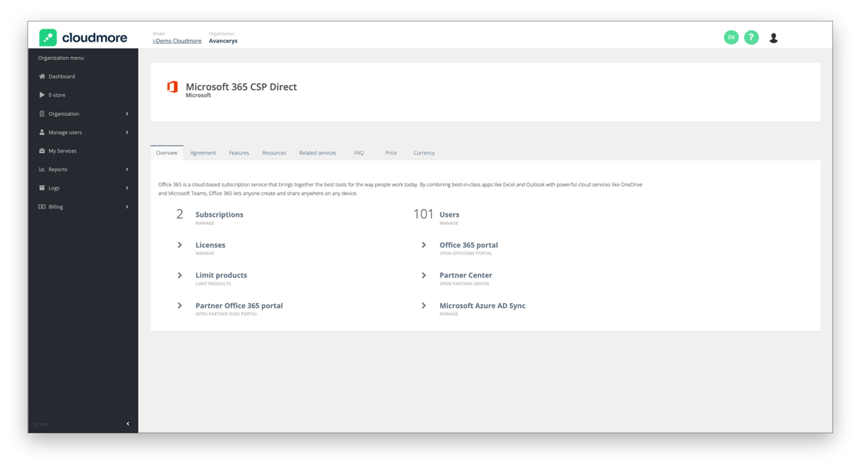This screenshot has width=868, height=466.
Task: Click the cloudmore logo
Action: click(x=83, y=37)
